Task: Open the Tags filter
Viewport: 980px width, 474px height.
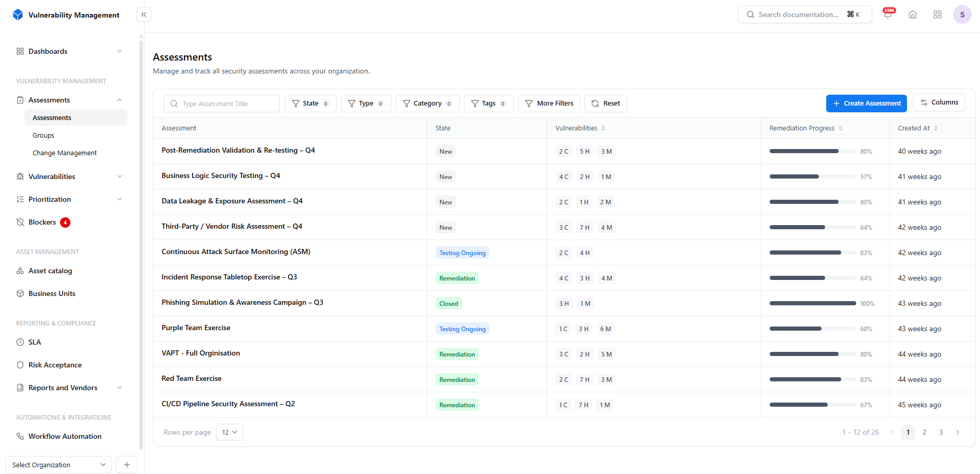Action: tap(488, 103)
